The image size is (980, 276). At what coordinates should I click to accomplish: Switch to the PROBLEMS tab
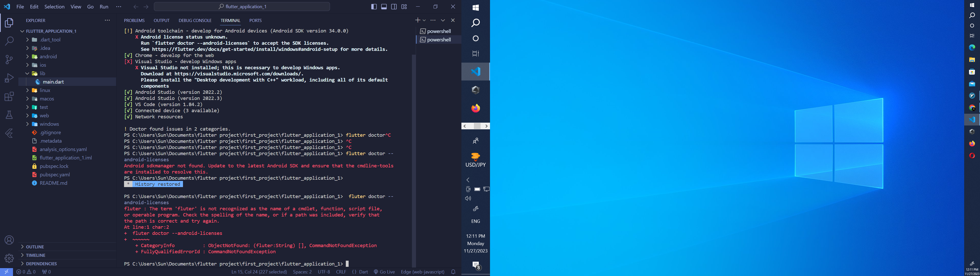click(134, 21)
